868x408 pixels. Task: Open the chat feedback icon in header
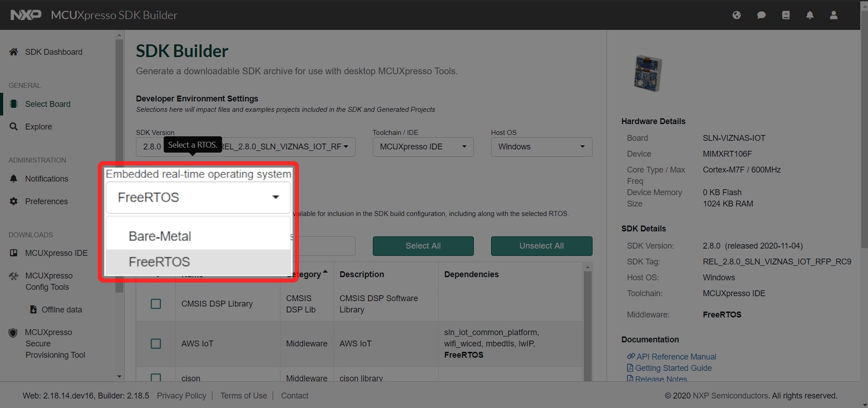(761, 15)
